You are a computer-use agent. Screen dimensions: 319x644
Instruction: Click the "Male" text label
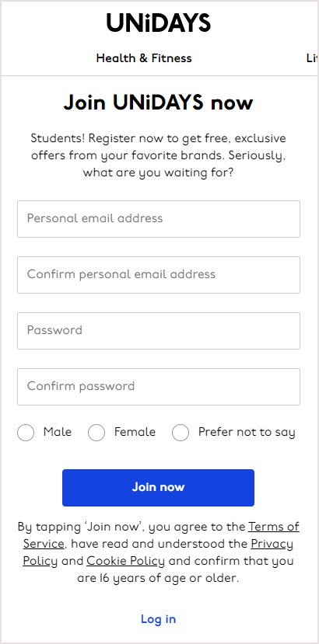point(58,432)
